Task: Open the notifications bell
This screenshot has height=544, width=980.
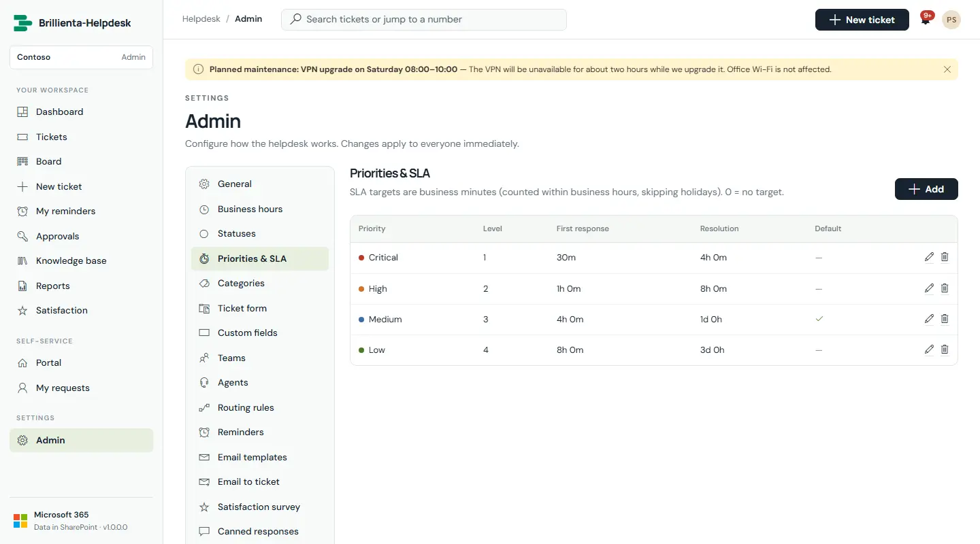Action: (x=926, y=19)
